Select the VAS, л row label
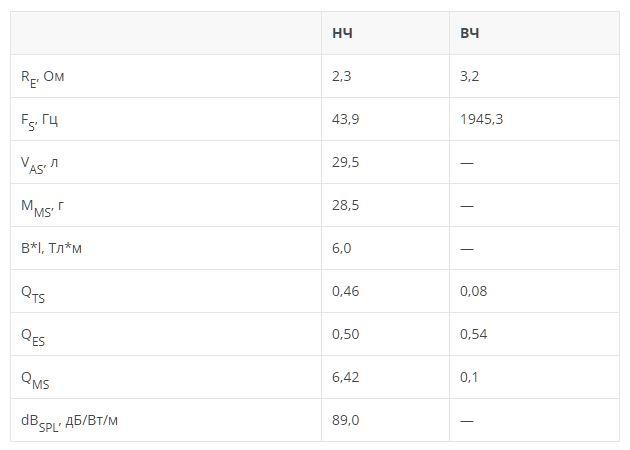 click(x=39, y=164)
